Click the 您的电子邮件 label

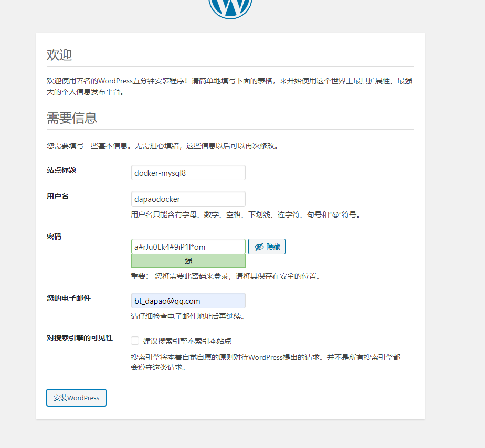coord(69,298)
